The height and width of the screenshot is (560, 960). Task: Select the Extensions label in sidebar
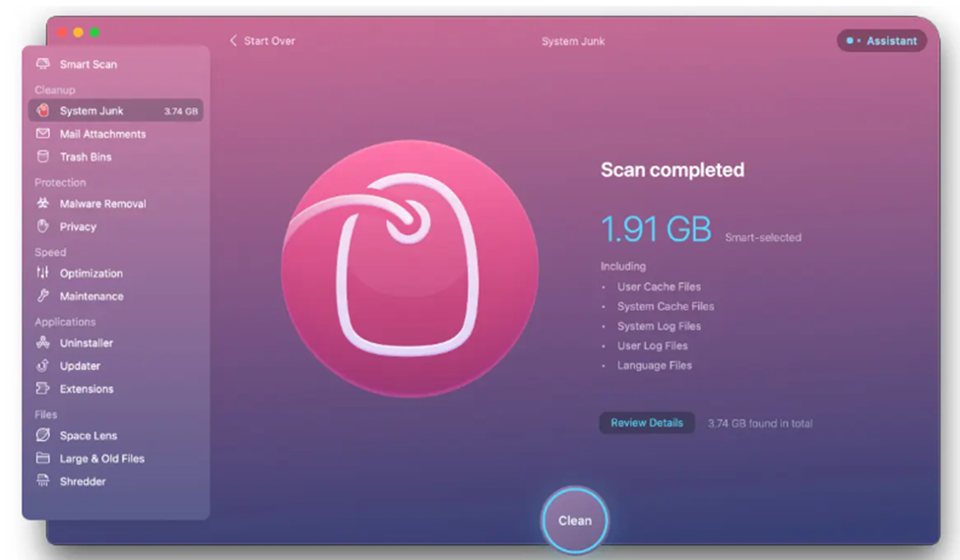click(87, 389)
